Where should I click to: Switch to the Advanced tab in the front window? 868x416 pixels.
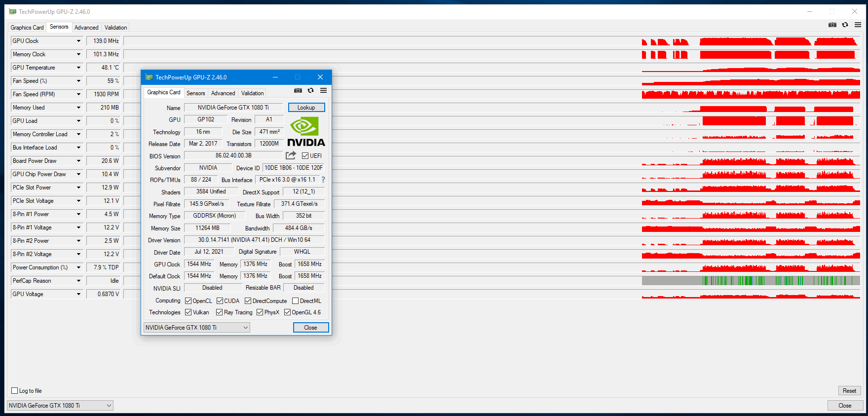click(x=223, y=93)
